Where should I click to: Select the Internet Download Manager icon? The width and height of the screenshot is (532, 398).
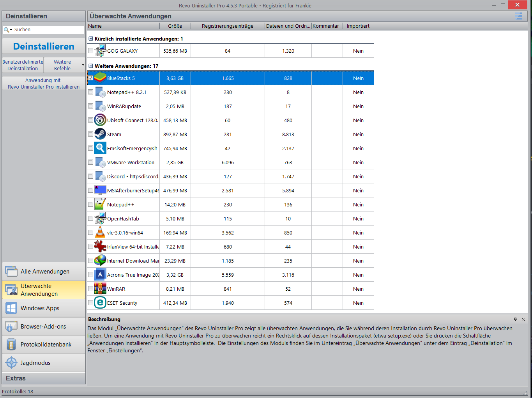click(100, 260)
